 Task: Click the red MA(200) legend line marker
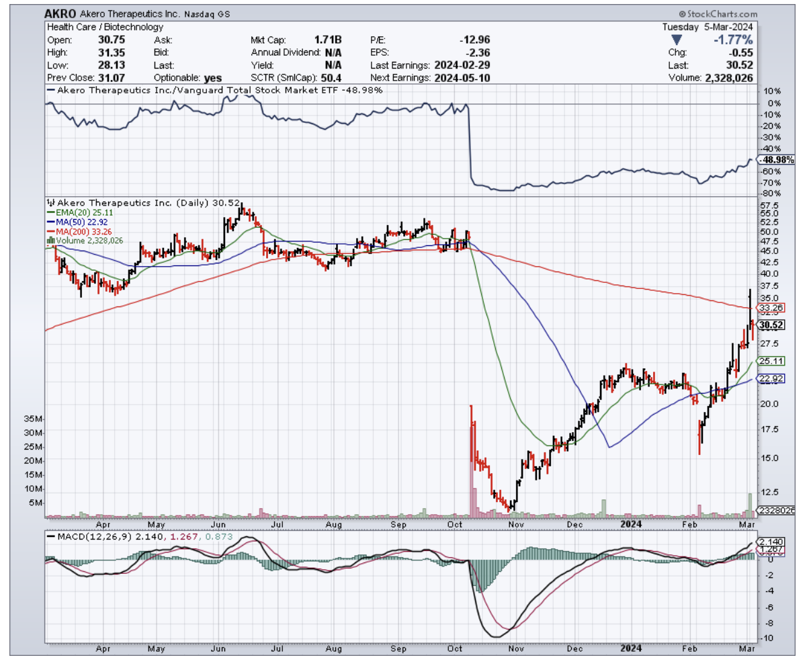coord(51,230)
